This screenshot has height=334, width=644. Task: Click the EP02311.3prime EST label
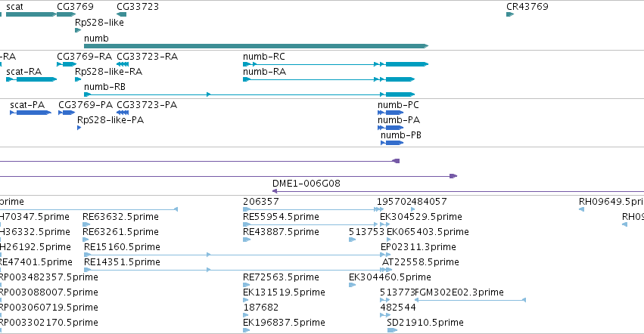point(418,247)
